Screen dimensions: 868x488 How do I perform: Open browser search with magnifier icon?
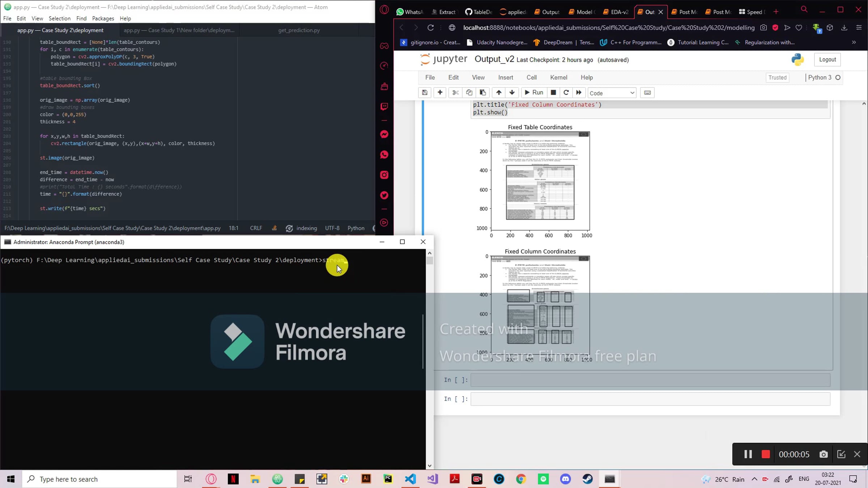pyautogui.click(x=804, y=9)
